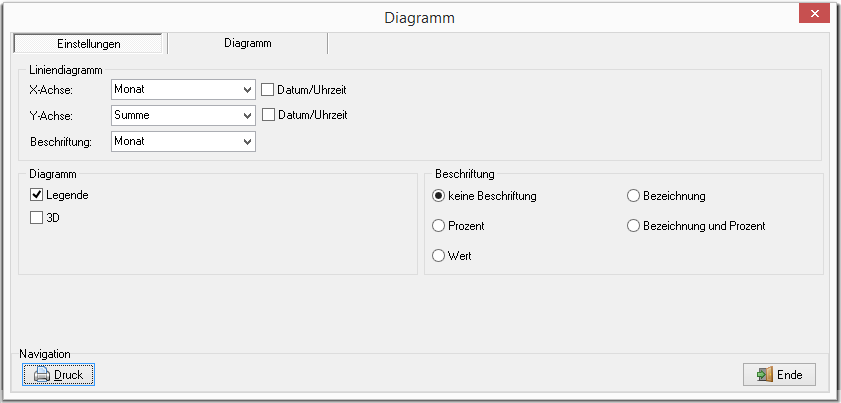This screenshot has width=841, height=403.
Task: Expand the Y-Achse Summe dropdown
Action: 247,115
